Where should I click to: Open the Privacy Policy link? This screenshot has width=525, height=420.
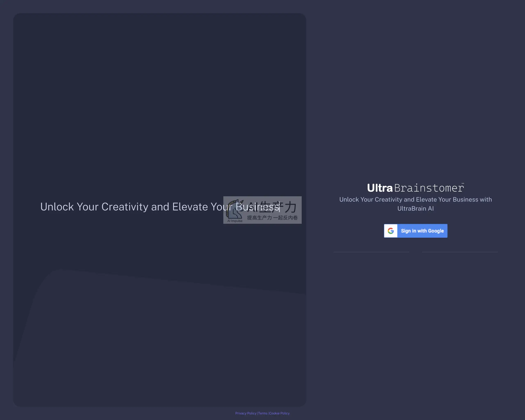pyautogui.click(x=246, y=413)
